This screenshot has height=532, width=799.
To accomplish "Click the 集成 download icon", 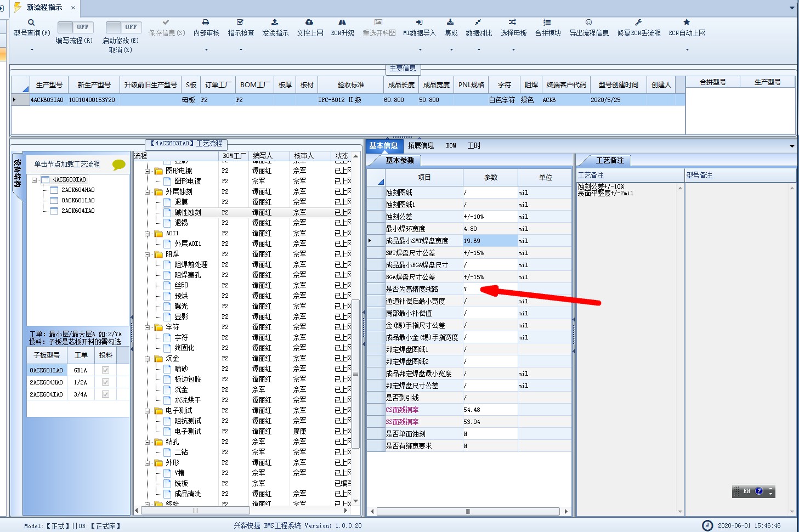I will 450,22.
